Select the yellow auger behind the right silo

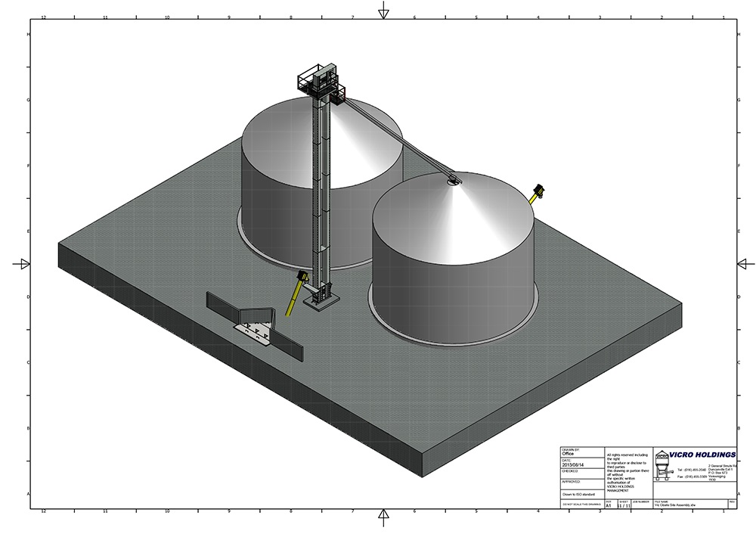click(x=538, y=192)
